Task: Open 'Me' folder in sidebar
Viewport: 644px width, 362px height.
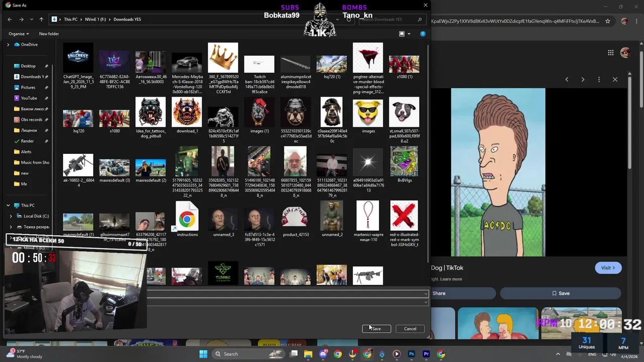Action: click(24, 184)
